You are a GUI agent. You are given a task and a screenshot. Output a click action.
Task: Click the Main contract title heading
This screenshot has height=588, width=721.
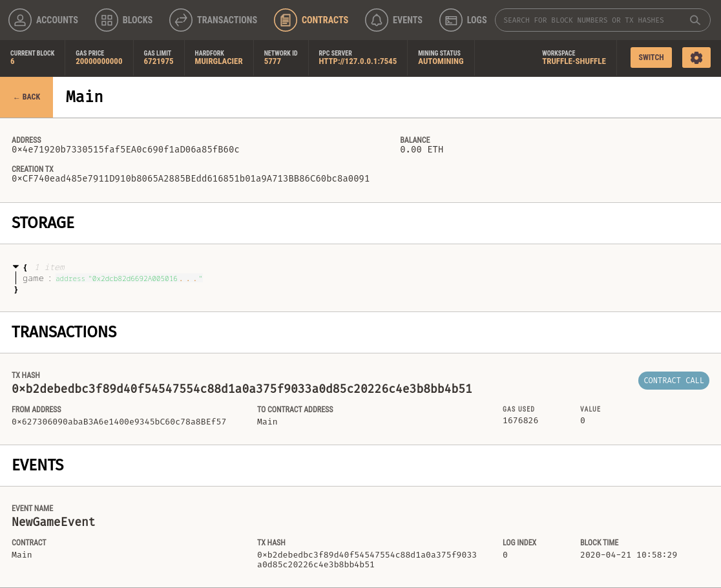(x=85, y=96)
